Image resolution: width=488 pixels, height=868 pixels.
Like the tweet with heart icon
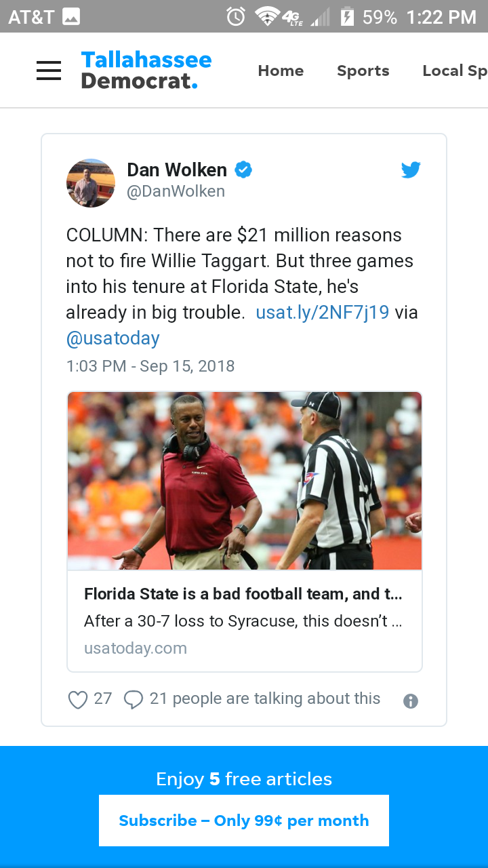click(x=78, y=699)
